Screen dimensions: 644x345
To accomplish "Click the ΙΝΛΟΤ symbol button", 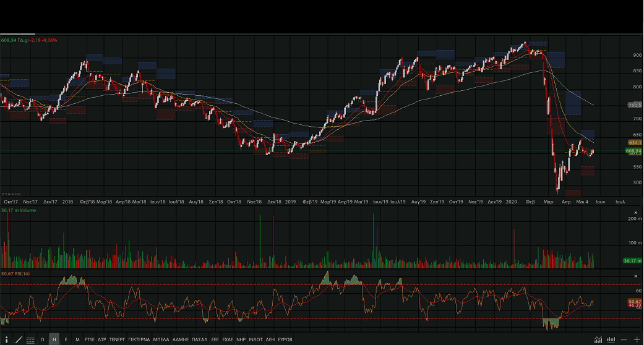I will pos(255,339).
